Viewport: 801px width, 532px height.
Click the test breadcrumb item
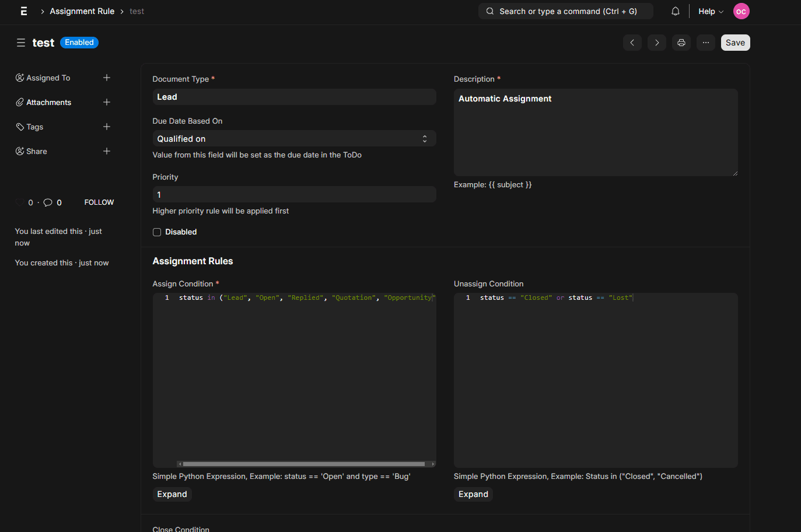coord(137,11)
